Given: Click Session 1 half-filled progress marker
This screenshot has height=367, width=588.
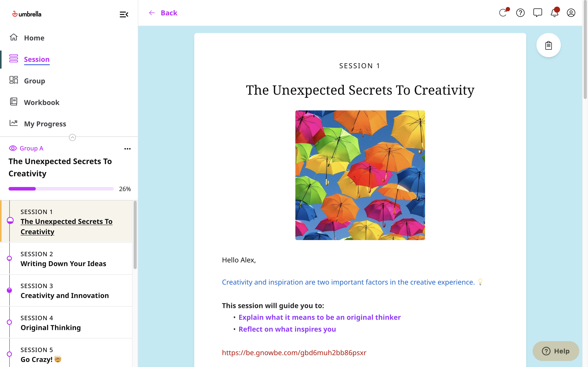Looking at the screenshot, I should click(10, 220).
